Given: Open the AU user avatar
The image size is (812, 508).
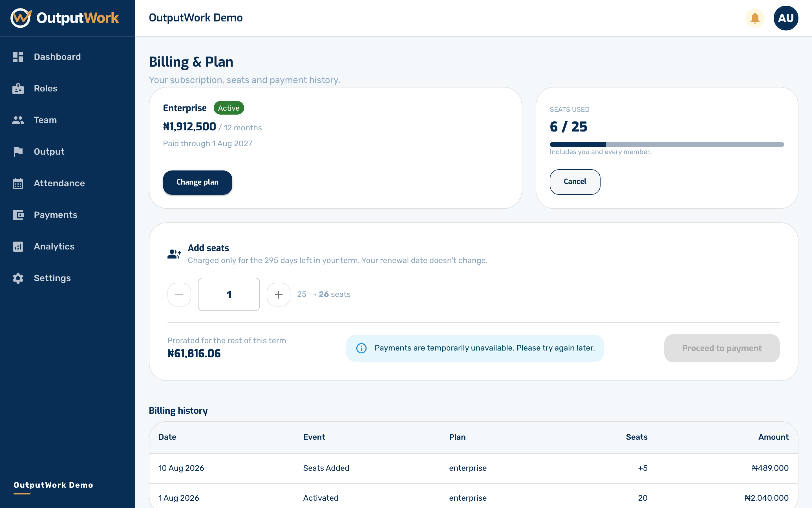Looking at the screenshot, I should (786, 18).
